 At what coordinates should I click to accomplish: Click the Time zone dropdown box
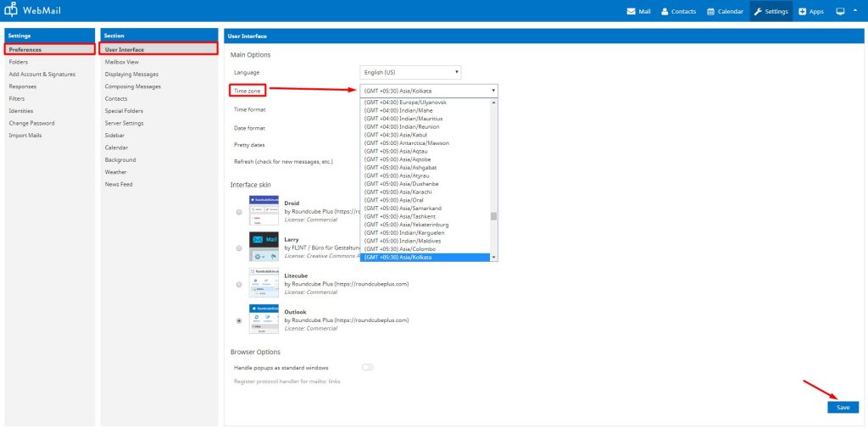pos(428,90)
